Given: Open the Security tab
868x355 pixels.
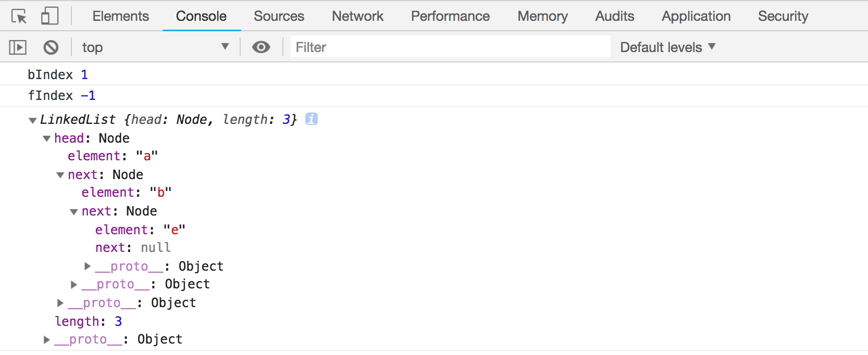Looking at the screenshot, I should click(783, 16).
